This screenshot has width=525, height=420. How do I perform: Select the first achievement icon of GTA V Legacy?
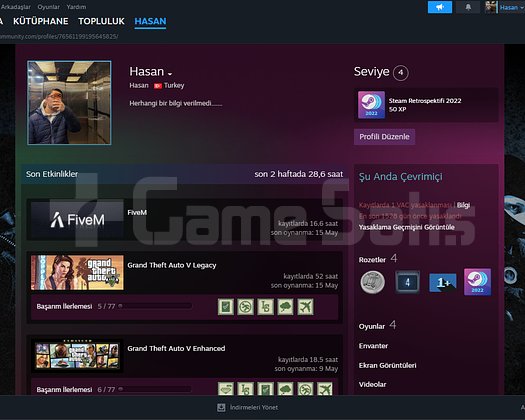point(226,306)
